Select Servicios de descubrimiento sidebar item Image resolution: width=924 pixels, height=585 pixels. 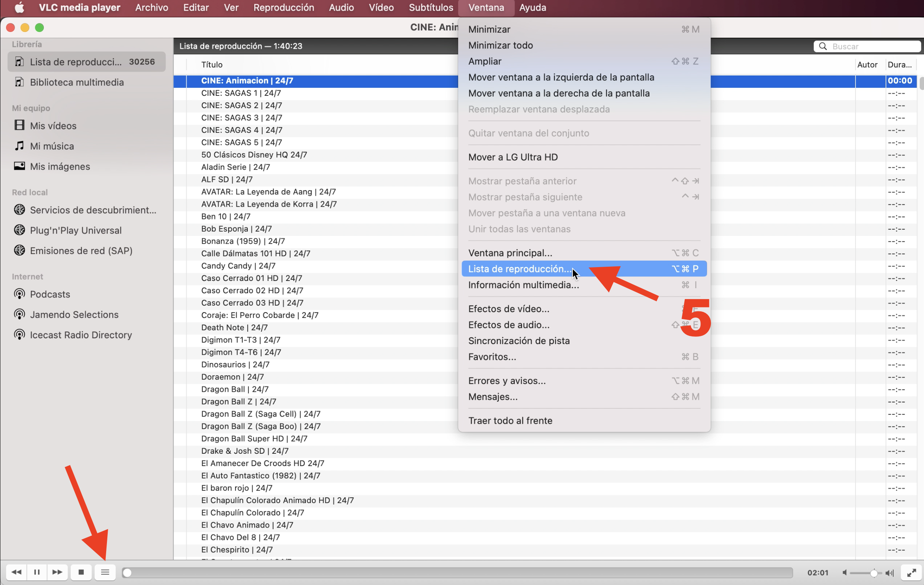point(87,210)
